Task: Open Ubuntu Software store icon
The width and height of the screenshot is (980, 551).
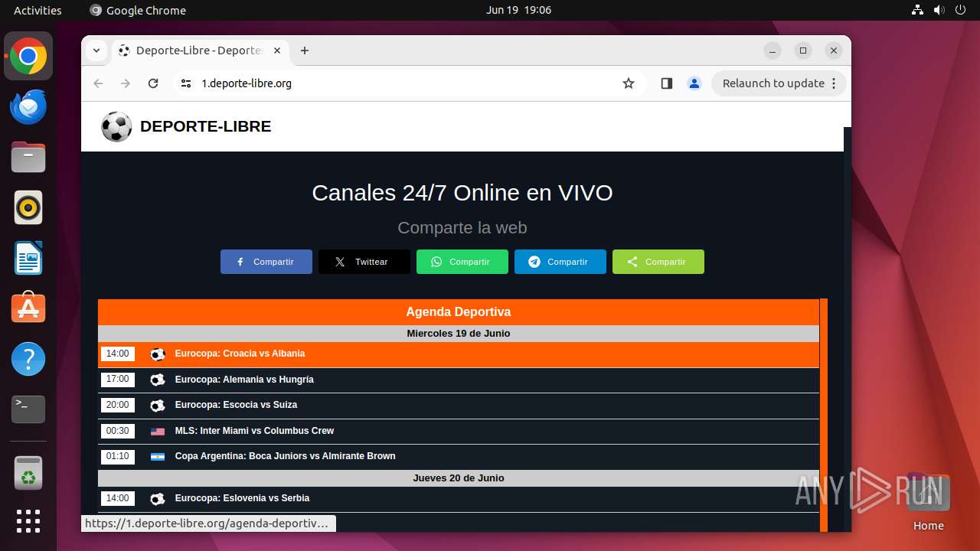Action: pyautogui.click(x=28, y=308)
